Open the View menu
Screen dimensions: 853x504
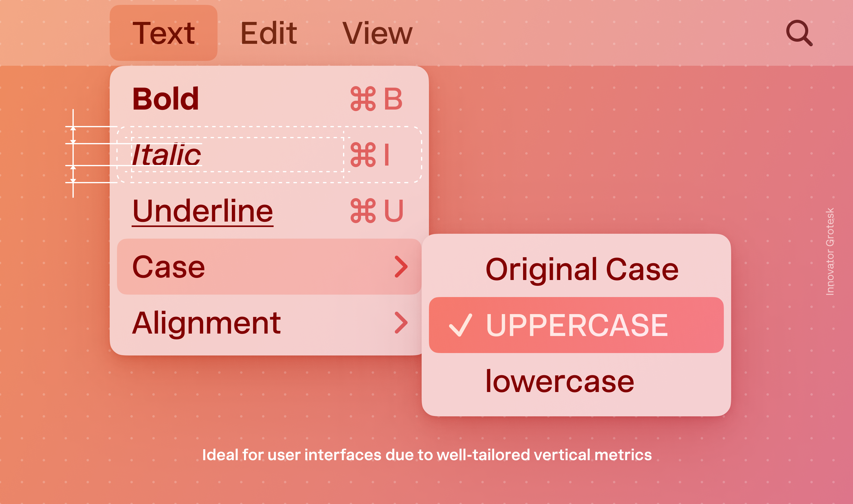click(377, 33)
